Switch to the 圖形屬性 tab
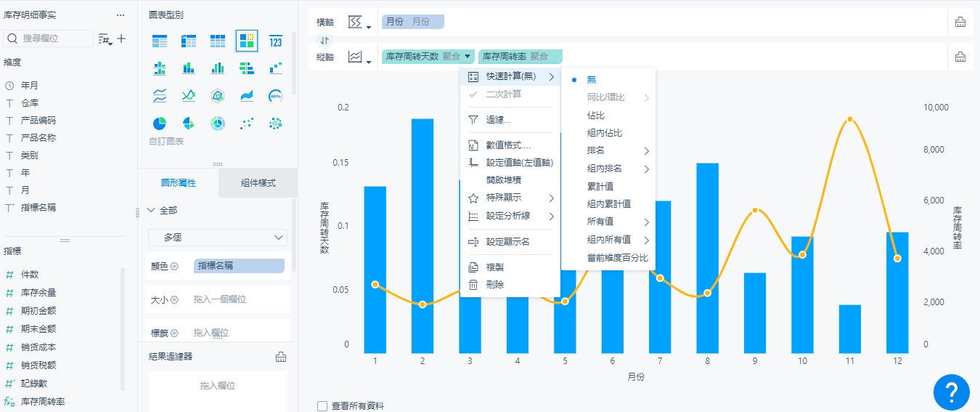 tap(178, 183)
